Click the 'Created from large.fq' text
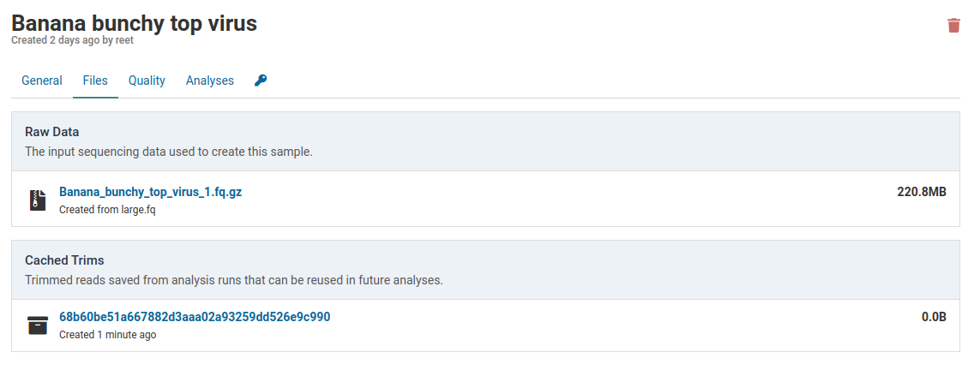 pos(107,209)
